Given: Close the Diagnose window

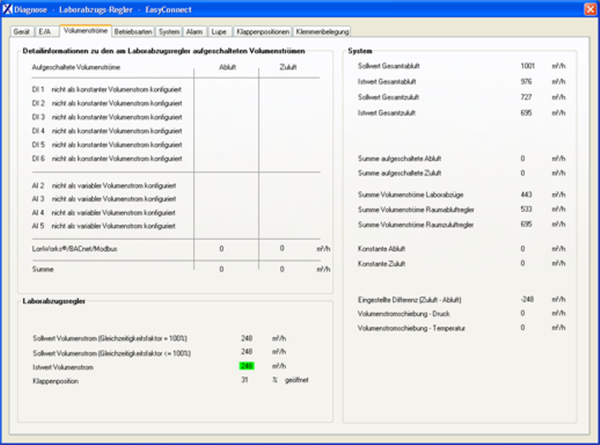Looking at the screenshot, I should pyautogui.click(x=587, y=9).
